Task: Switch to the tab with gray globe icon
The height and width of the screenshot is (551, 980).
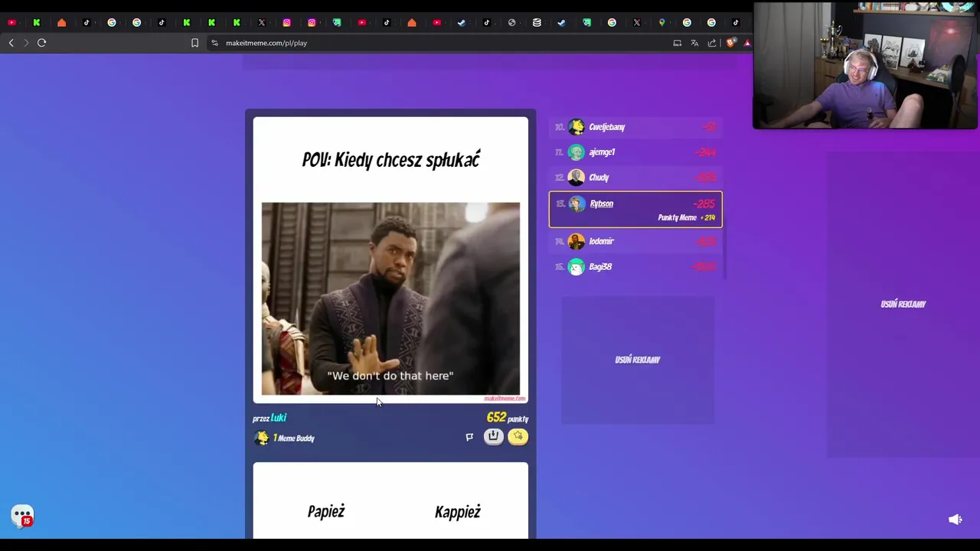Action: tap(511, 22)
